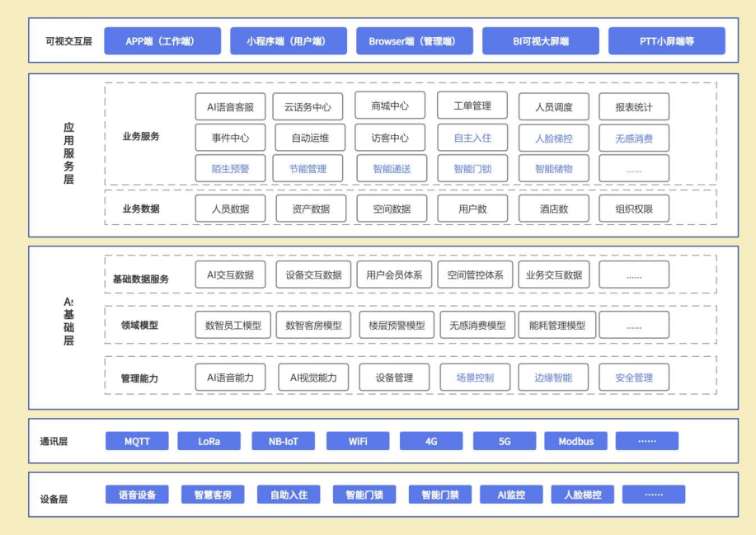The width and height of the screenshot is (756, 535).
Task: Select the AI语音客服 service box
Action: tap(230, 106)
